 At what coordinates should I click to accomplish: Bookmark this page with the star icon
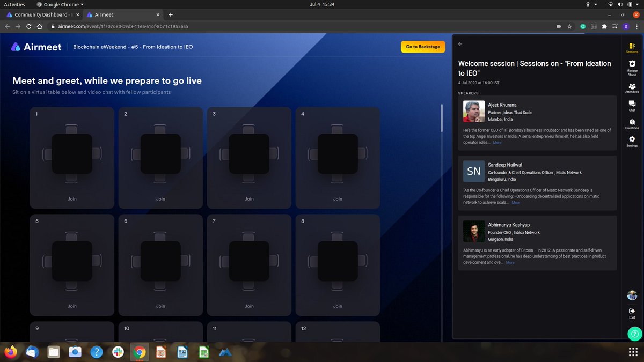tap(569, 26)
